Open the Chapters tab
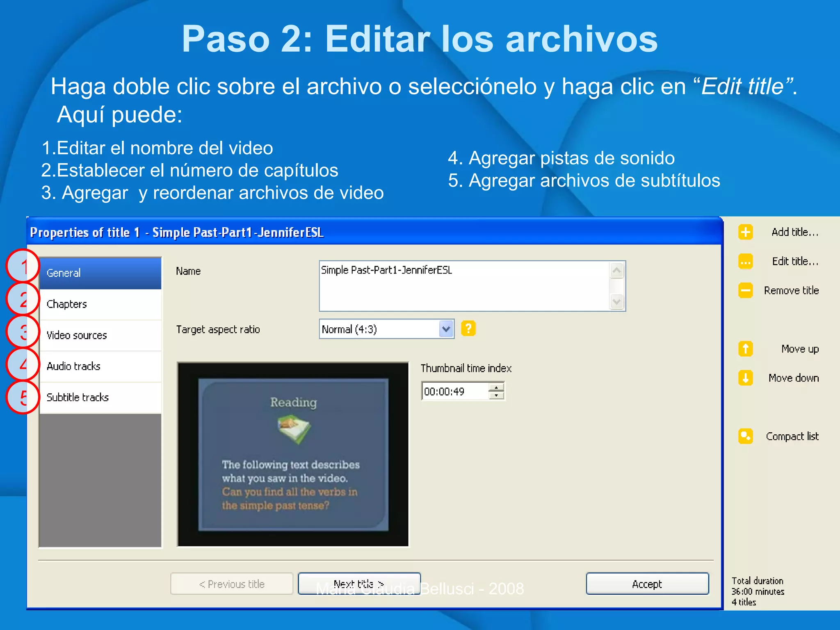 [x=100, y=304]
